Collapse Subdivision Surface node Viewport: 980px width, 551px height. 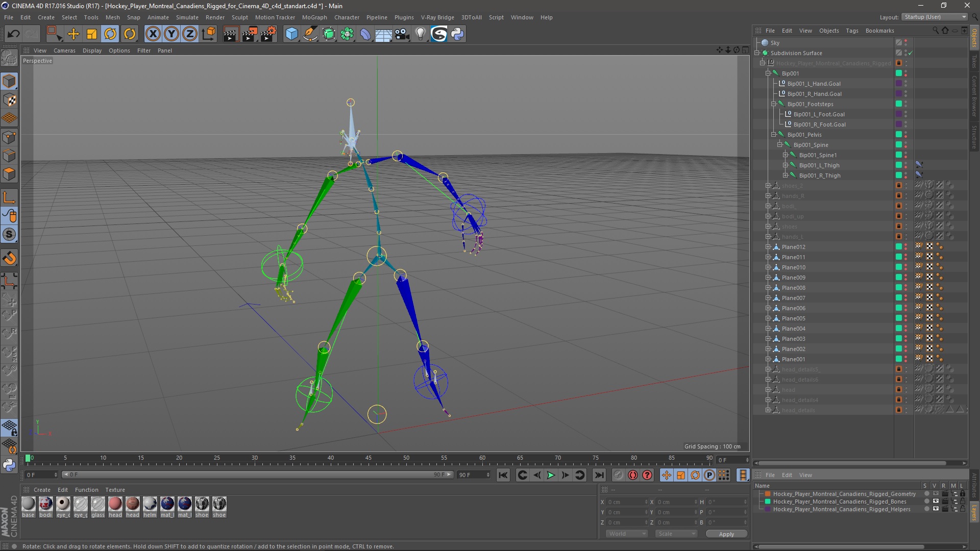pos(757,53)
